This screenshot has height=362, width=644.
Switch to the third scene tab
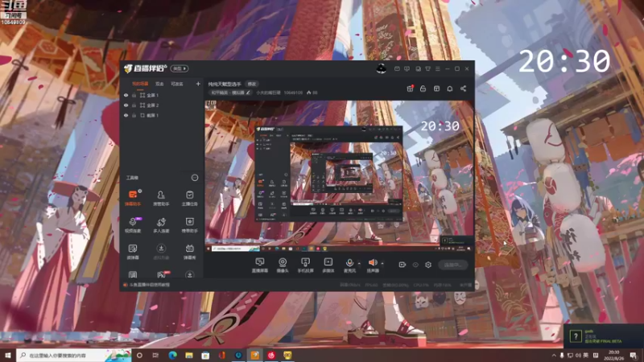click(x=177, y=84)
